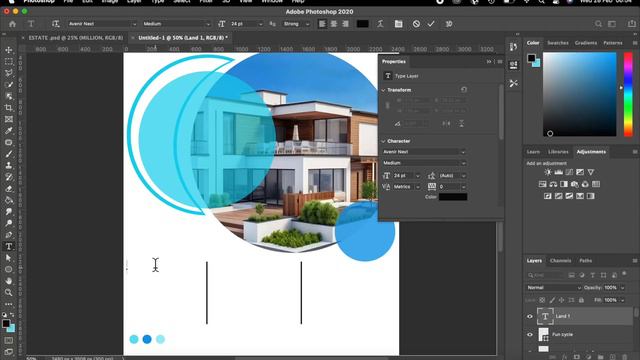This screenshot has height=360, width=640.
Task: Switch to the Libraries tab
Action: click(558, 152)
